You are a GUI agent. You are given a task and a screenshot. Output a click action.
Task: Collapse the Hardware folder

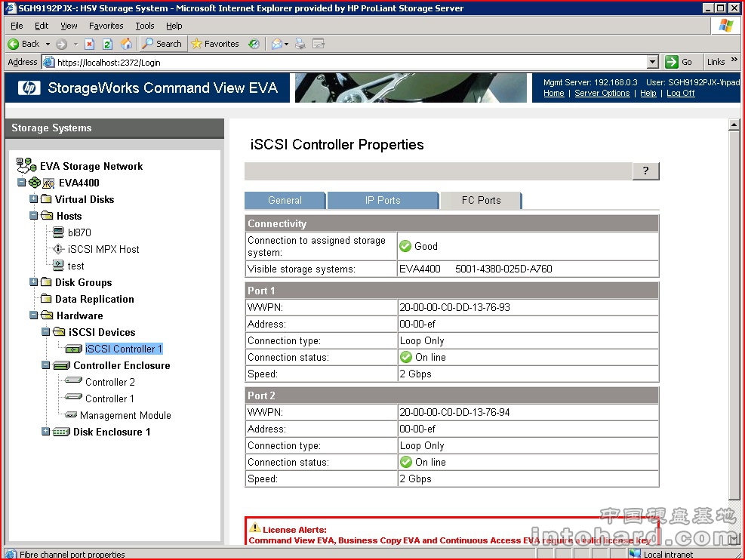(33, 315)
